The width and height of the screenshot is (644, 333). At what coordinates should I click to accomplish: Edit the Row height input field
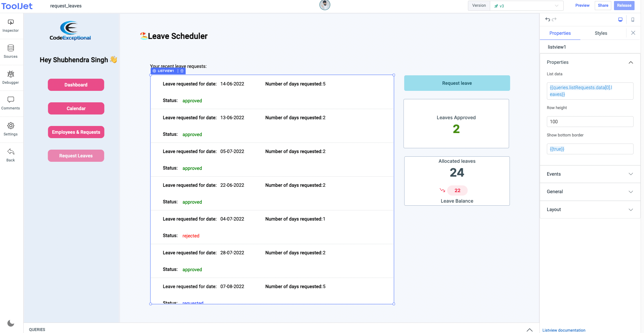(590, 121)
